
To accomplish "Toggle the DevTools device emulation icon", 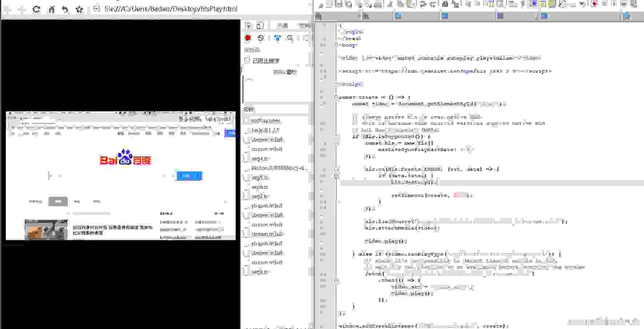I will pos(260,25).
